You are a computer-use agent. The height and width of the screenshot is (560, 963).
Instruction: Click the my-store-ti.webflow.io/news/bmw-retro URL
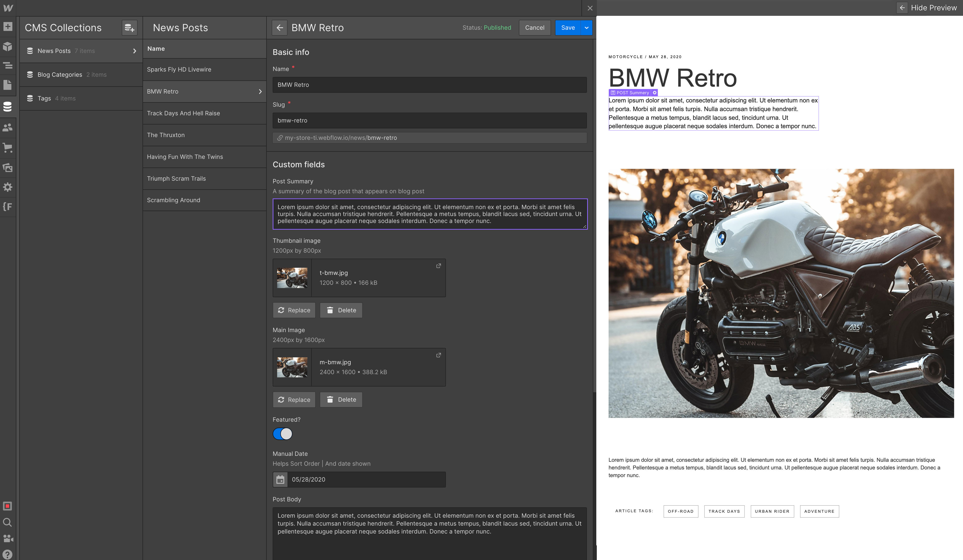pyautogui.click(x=341, y=138)
